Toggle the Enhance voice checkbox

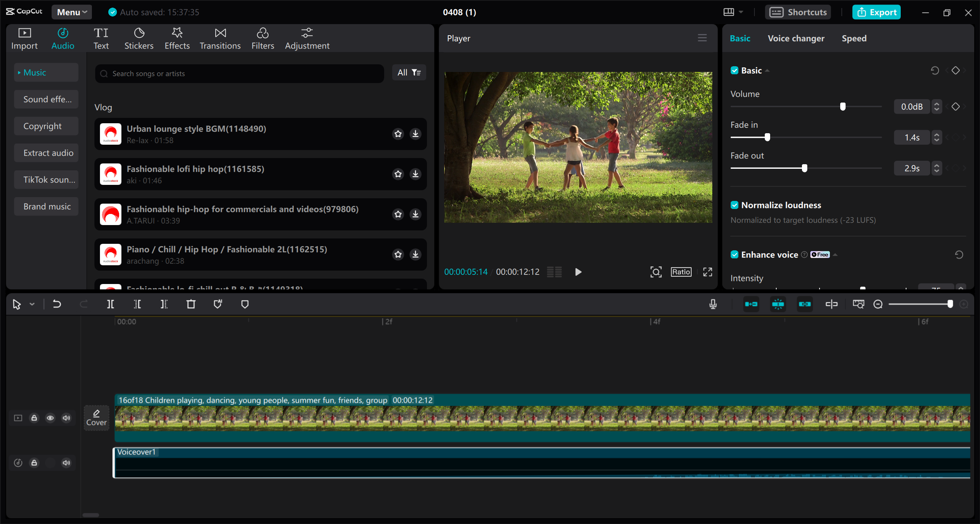click(735, 254)
